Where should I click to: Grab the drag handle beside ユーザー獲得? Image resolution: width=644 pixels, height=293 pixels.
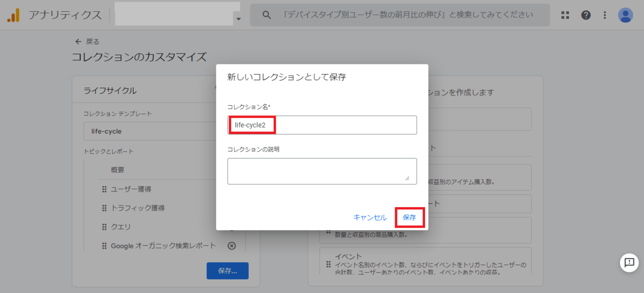coord(104,189)
